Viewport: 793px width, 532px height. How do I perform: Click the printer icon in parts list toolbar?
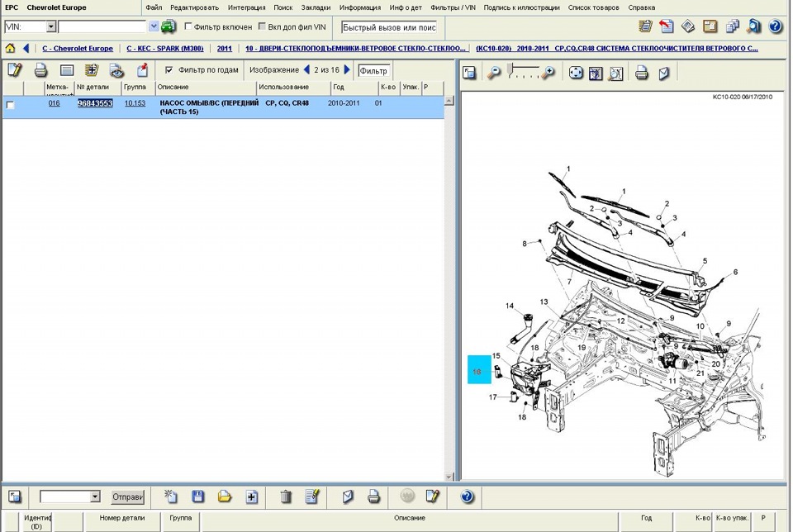[40, 70]
